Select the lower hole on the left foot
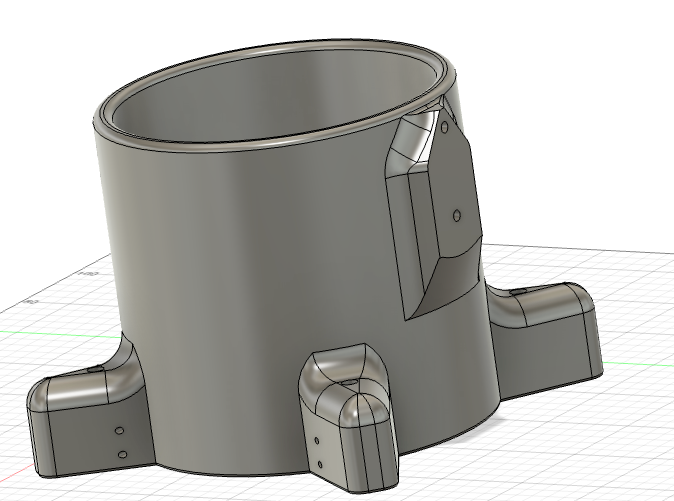The width and height of the screenshot is (674, 501). [x=122, y=455]
